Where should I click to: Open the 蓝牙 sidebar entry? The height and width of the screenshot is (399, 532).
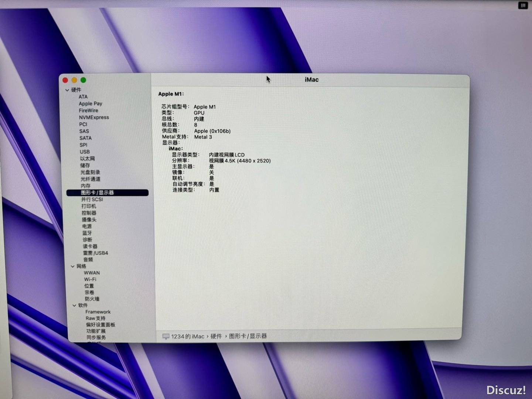[87, 233]
